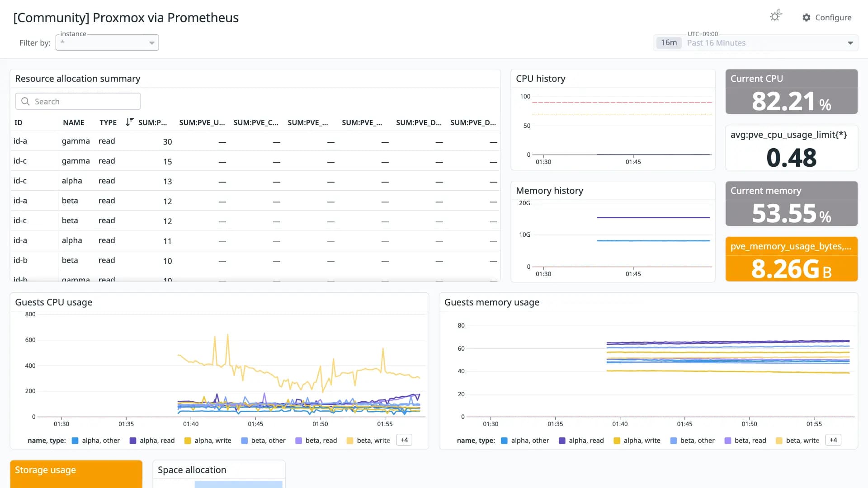This screenshot has width=868, height=488.
Task: Toggle alpha, write series in Guests memory legend
Action: [x=637, y=441]
